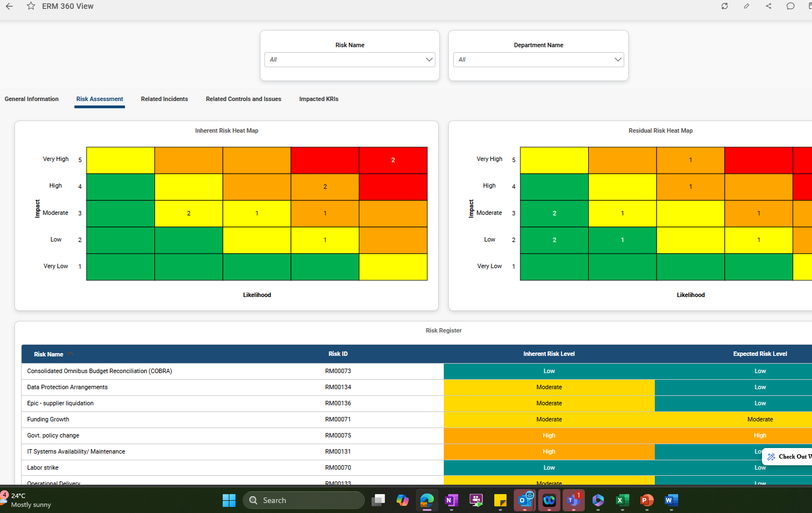The width and height of the screenshot is (812, 513).
Task: Open the comments speech bubble icon
Action: 790,6
